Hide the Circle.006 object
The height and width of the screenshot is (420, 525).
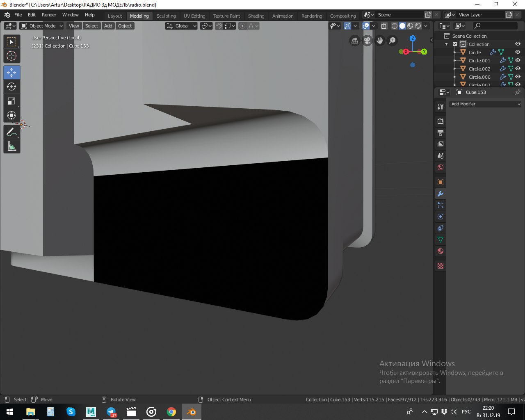[x=518, y=77]
